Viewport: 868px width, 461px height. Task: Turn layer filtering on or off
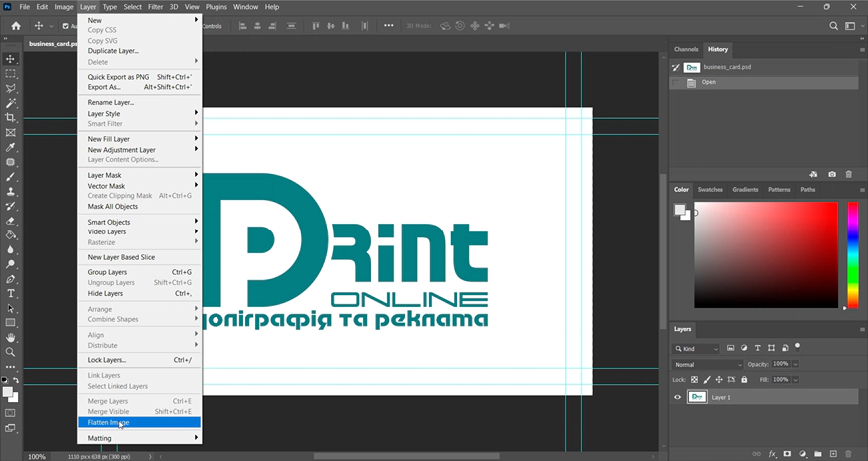798,347
